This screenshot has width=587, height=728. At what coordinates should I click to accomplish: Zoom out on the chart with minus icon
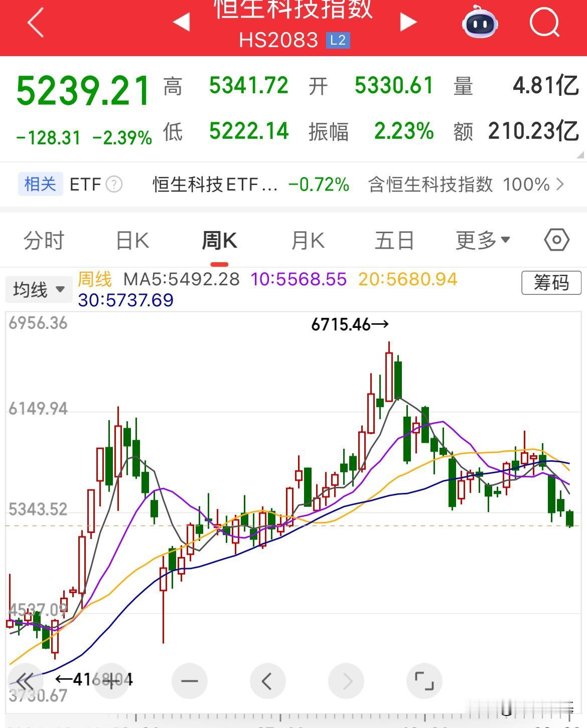coord(190,681)
